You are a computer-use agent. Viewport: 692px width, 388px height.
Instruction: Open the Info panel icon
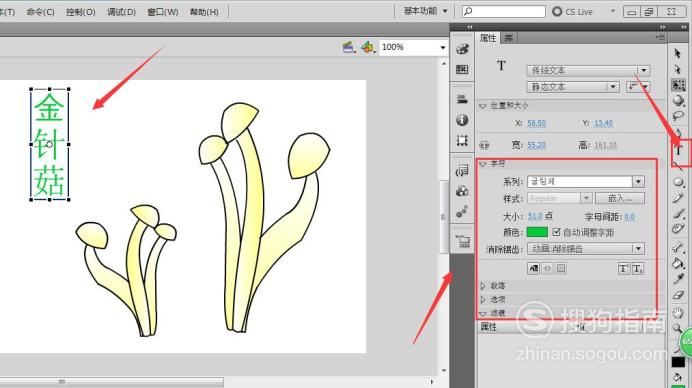(462, 120)
